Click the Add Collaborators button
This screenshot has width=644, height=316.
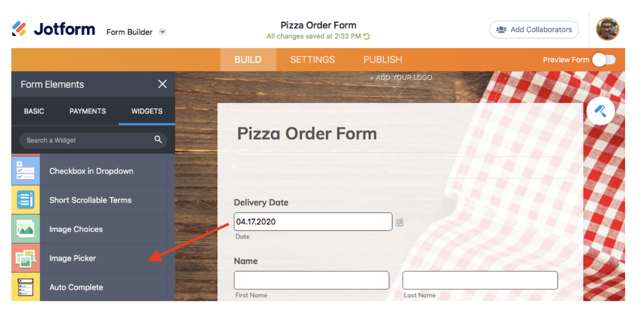tap(534, 30)
